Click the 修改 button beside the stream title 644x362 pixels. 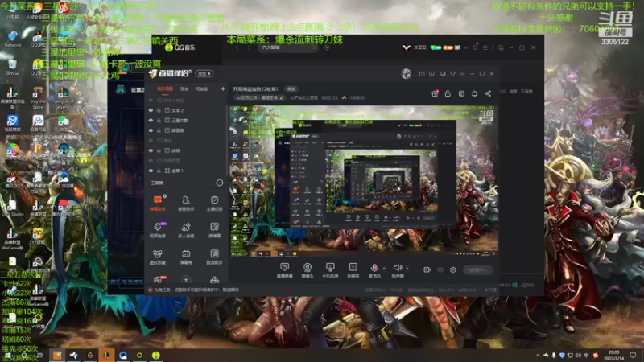pos(291,89)
